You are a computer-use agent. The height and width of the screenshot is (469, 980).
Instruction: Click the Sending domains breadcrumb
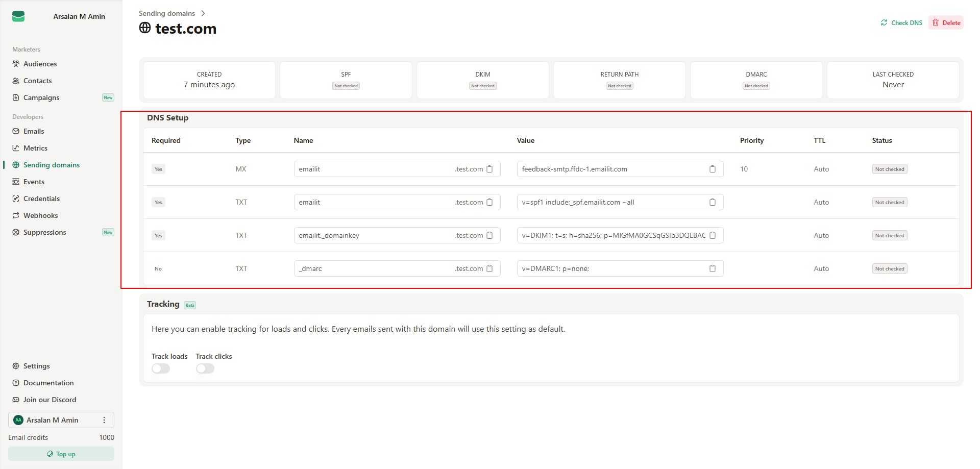coord(167,13)
